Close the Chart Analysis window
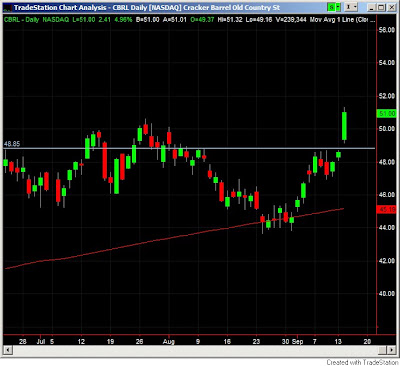The height and width of the screenshot is (366, 400). 391,7
